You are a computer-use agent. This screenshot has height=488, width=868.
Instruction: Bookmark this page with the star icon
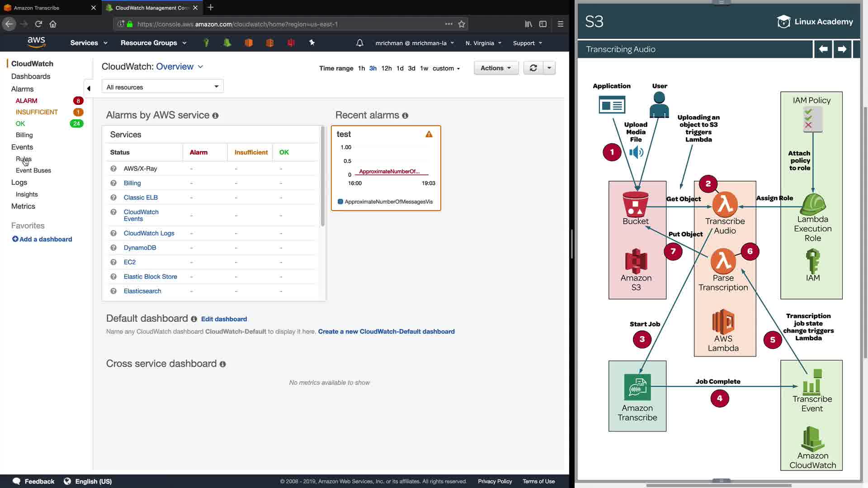[x=462, y=24]
